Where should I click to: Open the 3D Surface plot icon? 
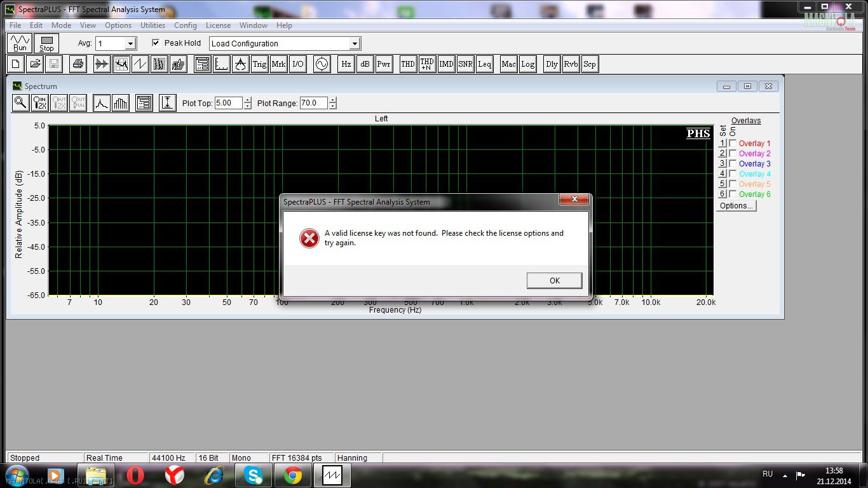[179, 64]
